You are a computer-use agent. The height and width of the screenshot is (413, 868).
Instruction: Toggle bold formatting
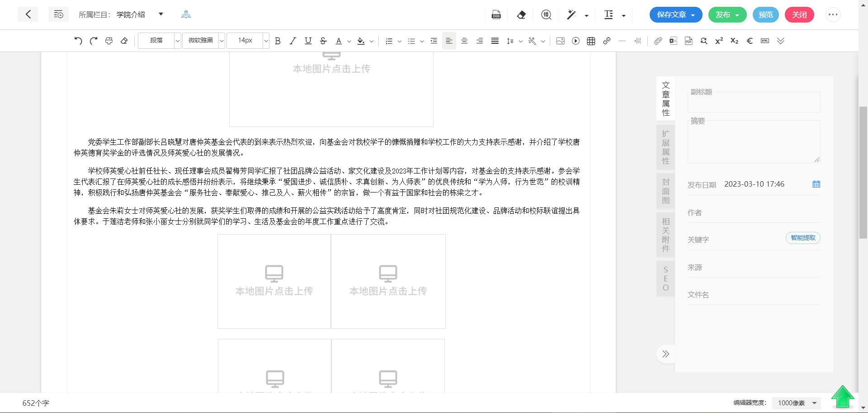[278, 41]
